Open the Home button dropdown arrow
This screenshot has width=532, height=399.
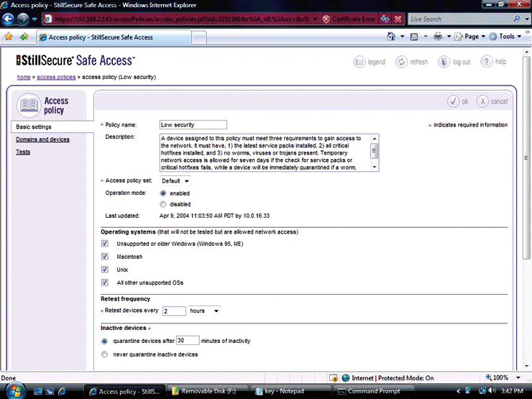[x=403, y=37]
